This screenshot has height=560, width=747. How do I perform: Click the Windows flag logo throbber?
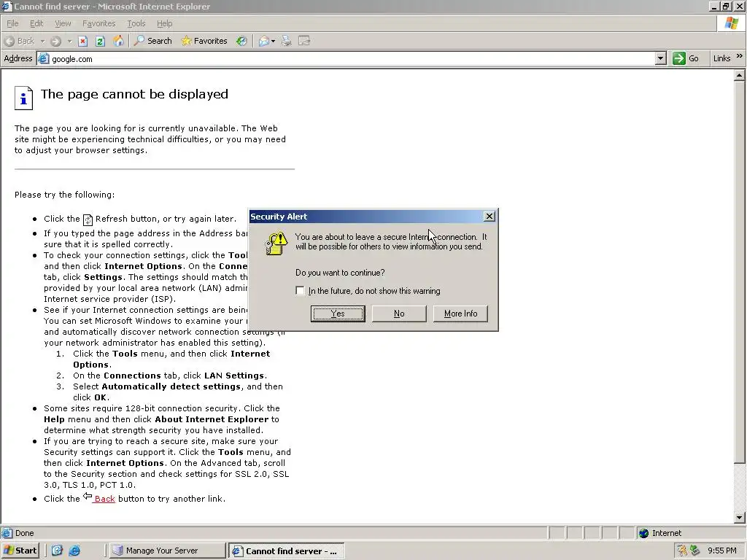(x=731, y=23)
